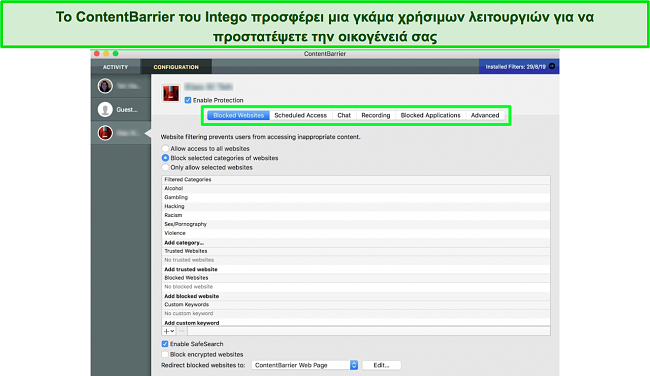Open the Scheduled Access tab

301,115
